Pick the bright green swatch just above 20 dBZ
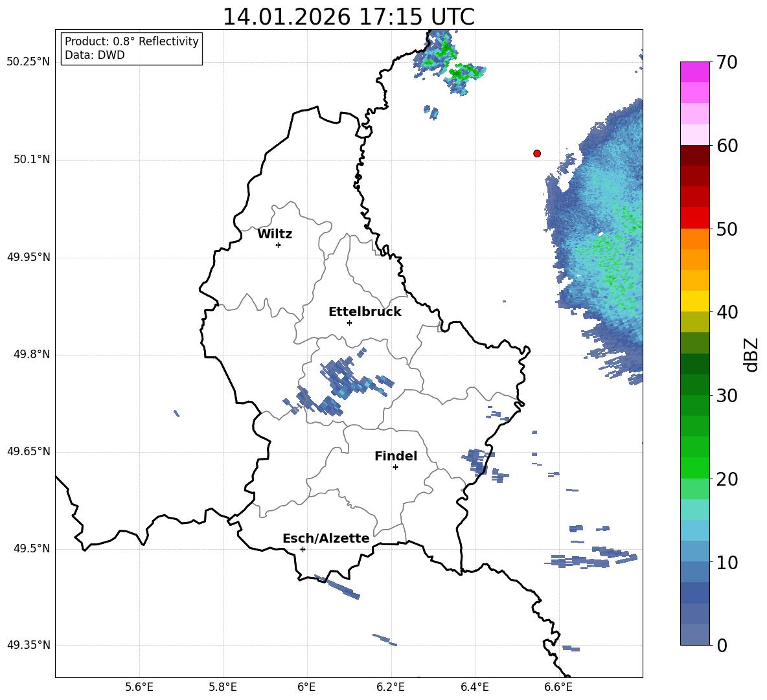The image size is (767, 700). [x=695, y=468]
